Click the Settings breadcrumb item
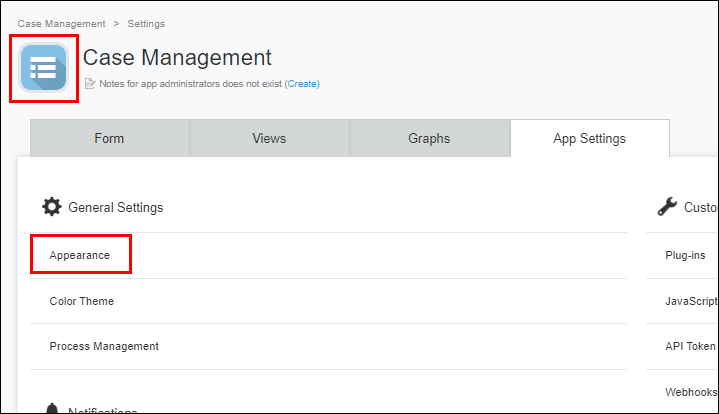719x414 pixels. pyautogui.click(x=146, y=23)
